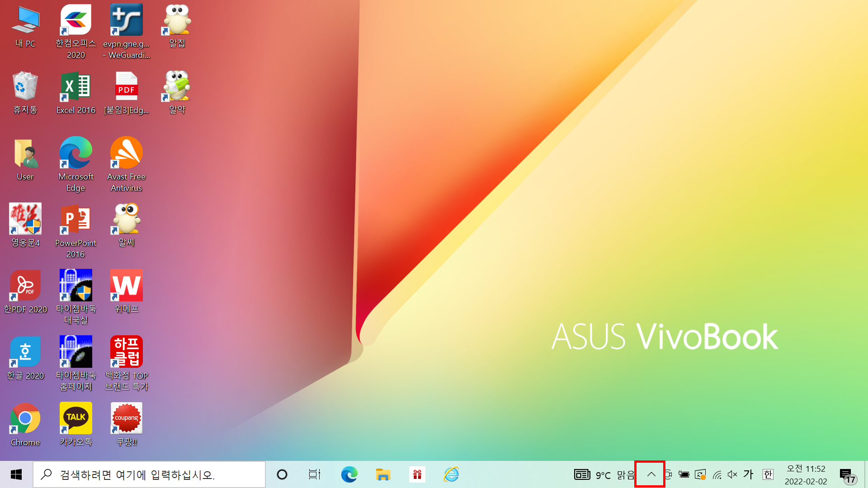Select the 한PDF 2020 shortcut
The image size is (868, 488).
pyautogui.click(x=25, y=292)
